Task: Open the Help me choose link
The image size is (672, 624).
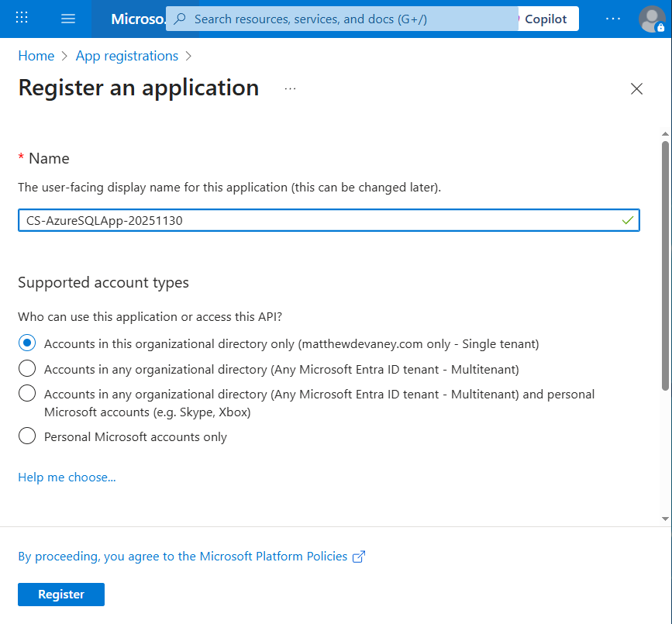Action: point(67,477)
